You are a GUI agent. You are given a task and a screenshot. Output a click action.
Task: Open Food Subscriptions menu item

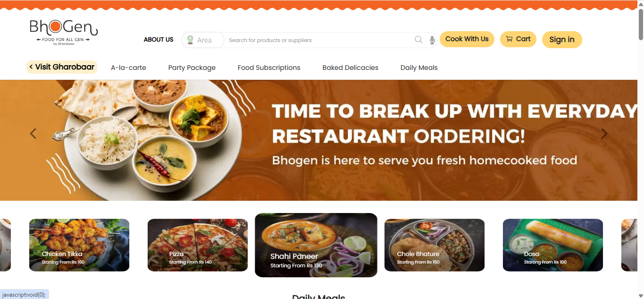[269, 68]
